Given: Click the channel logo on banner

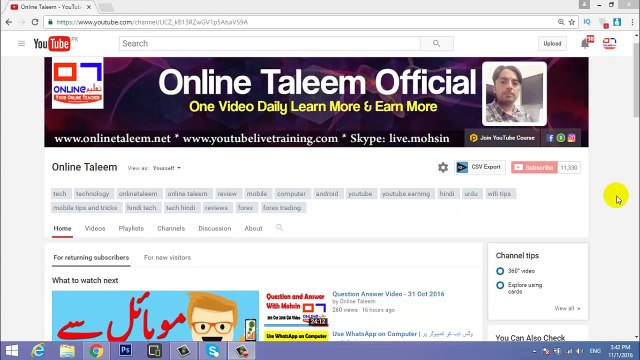Looking at the screenshot, I should click(78, 83).
